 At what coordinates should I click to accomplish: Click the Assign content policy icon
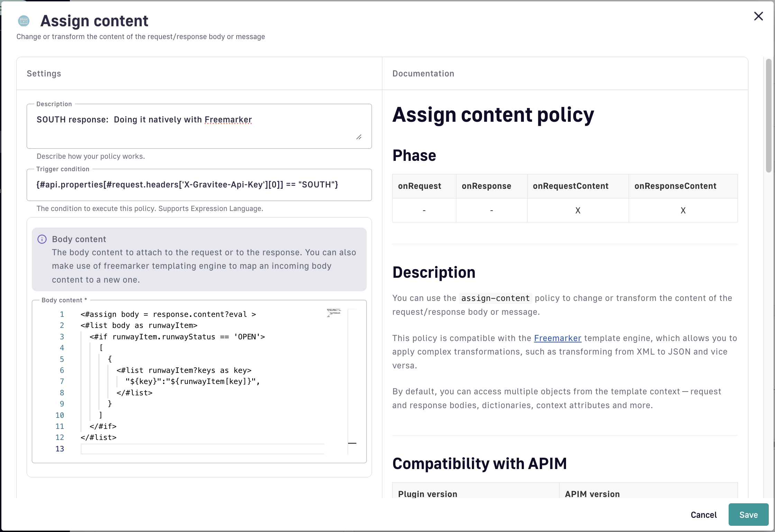[24, 21]
